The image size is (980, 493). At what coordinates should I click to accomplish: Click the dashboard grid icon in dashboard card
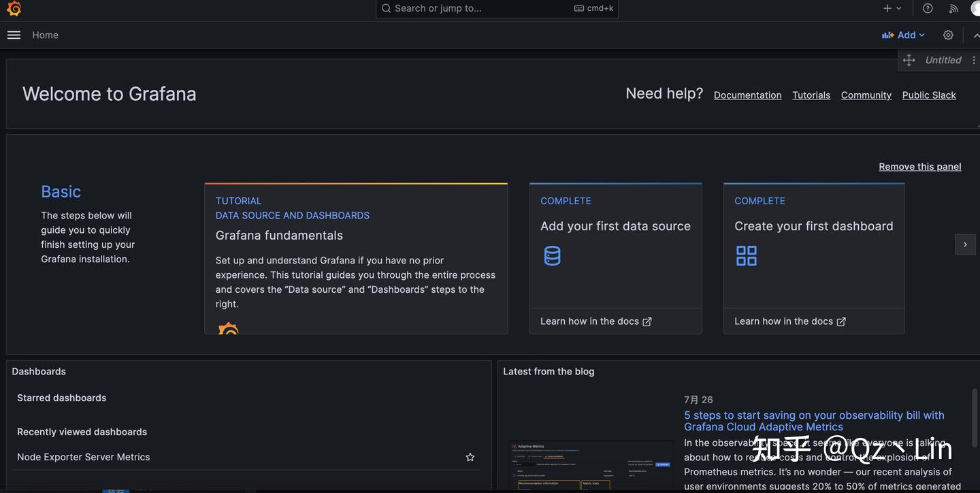[x=746, y=255]
